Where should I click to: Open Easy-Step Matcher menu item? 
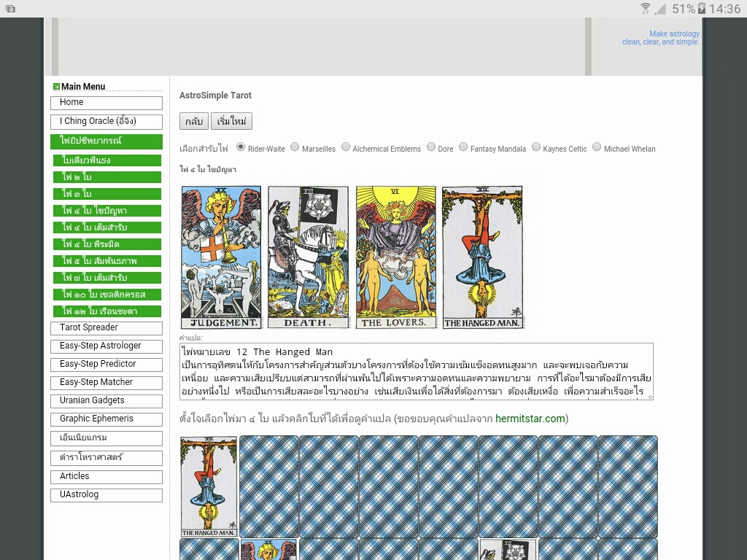coord(107,383)
